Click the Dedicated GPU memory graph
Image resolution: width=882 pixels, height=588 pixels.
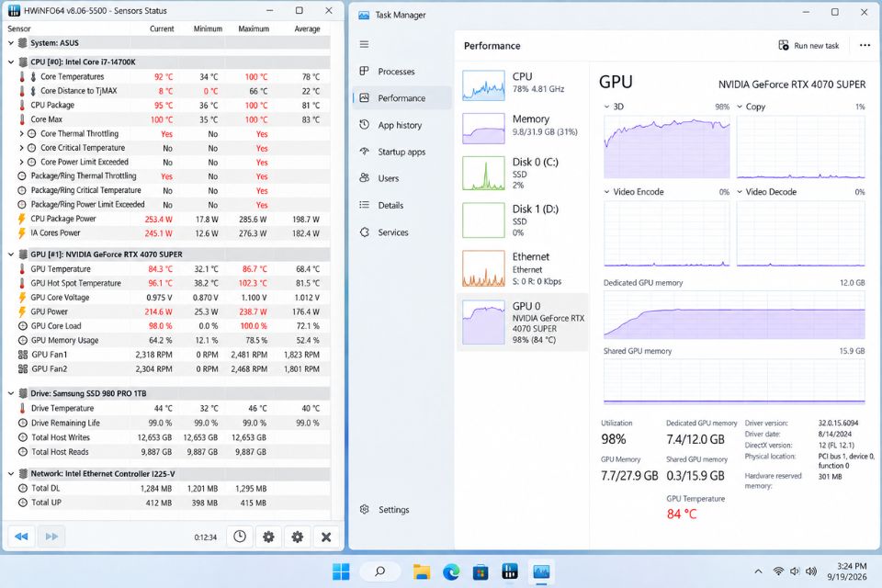click(734, 314)
